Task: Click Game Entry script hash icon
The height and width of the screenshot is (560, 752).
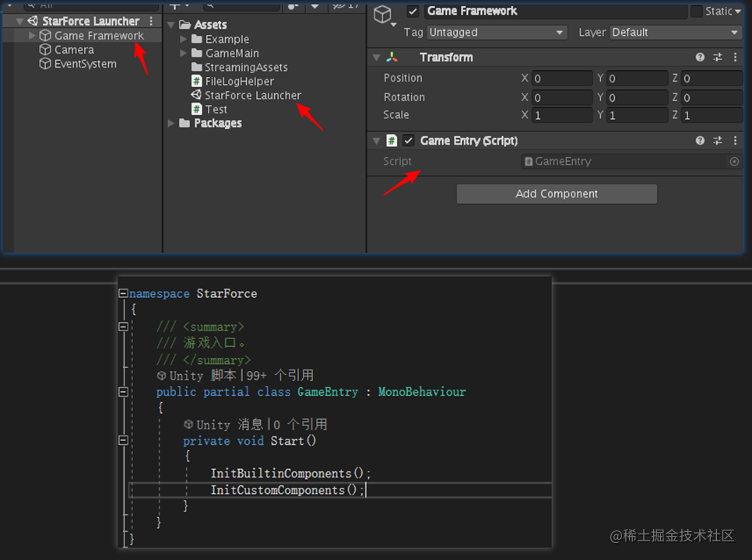Action: pos(392,140)
